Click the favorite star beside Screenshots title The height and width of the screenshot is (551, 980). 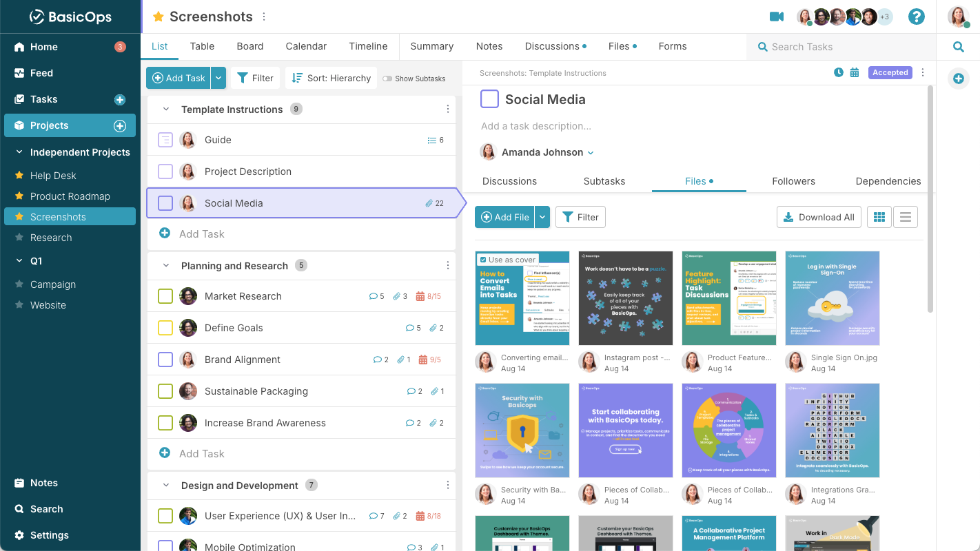point(159,17)
